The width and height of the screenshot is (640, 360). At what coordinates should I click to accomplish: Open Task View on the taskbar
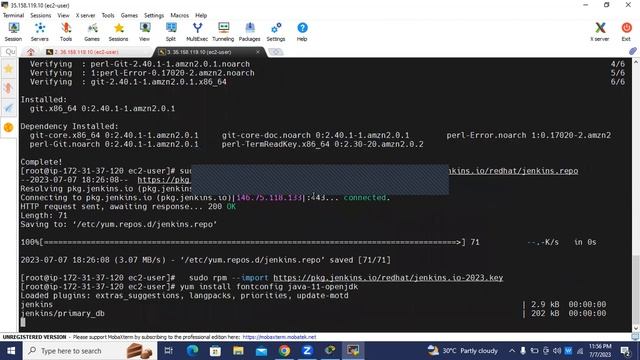pos(169,351)
